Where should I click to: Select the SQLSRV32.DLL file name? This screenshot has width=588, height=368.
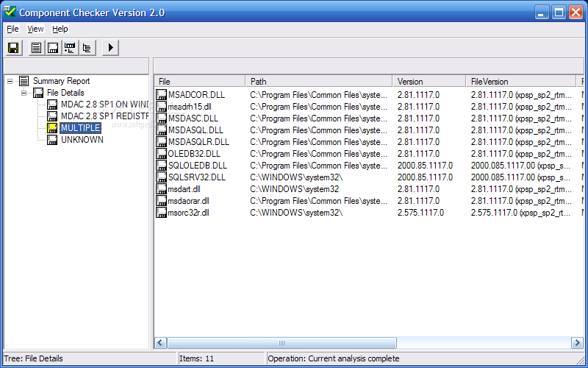pyautogui.click(x=197, y=177)
